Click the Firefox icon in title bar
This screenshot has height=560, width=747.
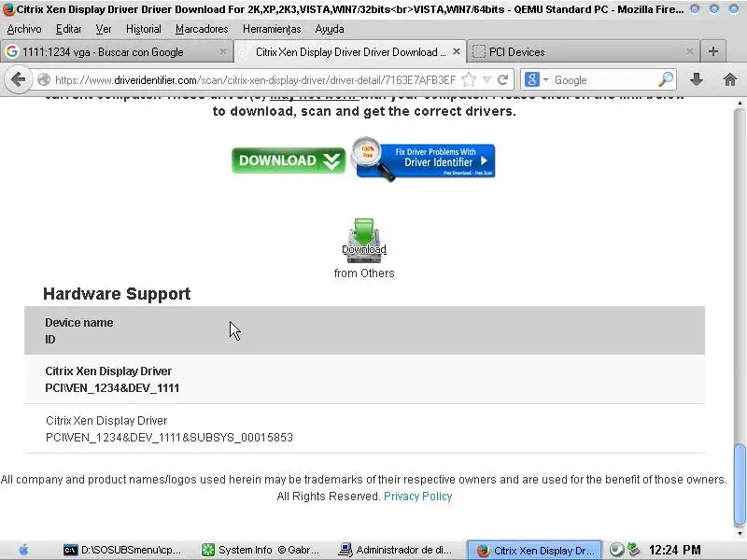[8, 9]
